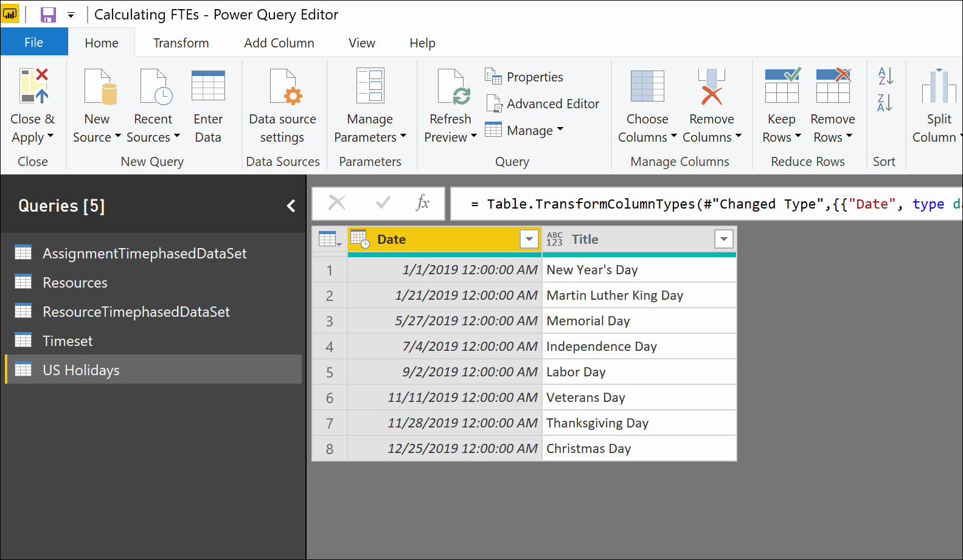The height and width of the screenshot is (560, 963).
Task: Open Quick Access Toolbar customize dropdown
Action: 71,15
